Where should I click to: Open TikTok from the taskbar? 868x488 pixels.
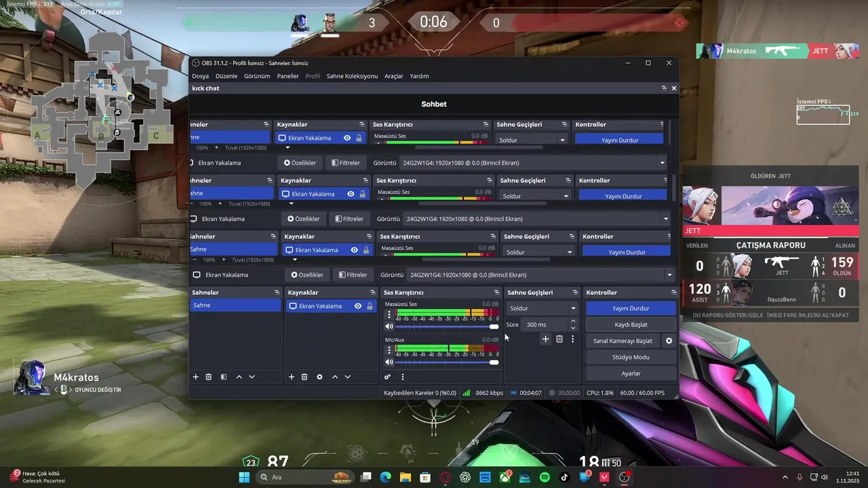click(x=564, y=477)
